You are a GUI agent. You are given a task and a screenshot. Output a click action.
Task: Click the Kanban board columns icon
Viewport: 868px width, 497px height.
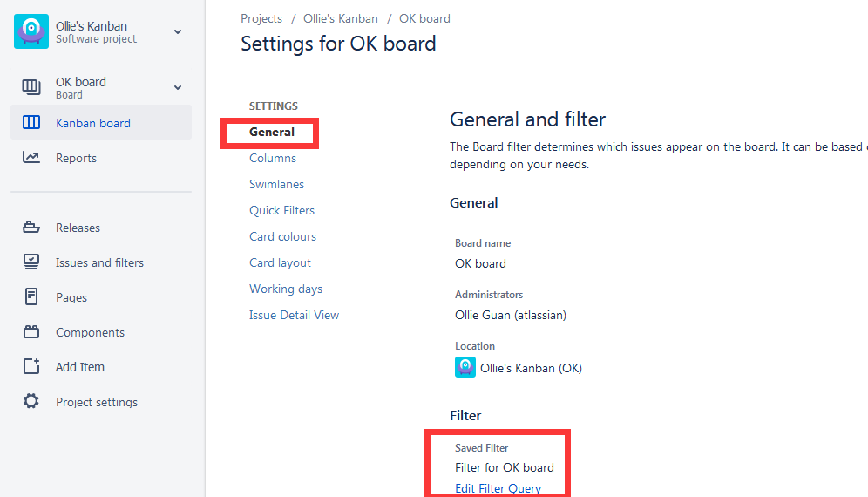coord(31,122)
